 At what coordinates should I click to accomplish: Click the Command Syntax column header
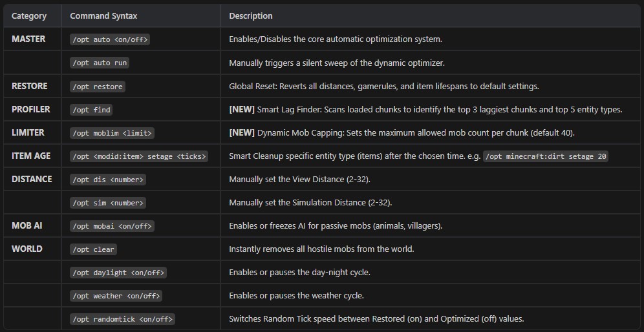pyautogui.click(x=103, y=16)
